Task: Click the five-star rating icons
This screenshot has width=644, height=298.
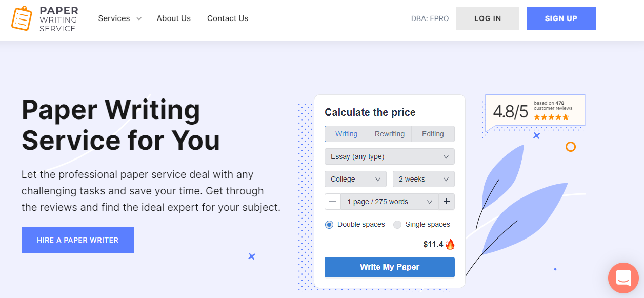Action: pyautogui.click(x=551, y=117)
